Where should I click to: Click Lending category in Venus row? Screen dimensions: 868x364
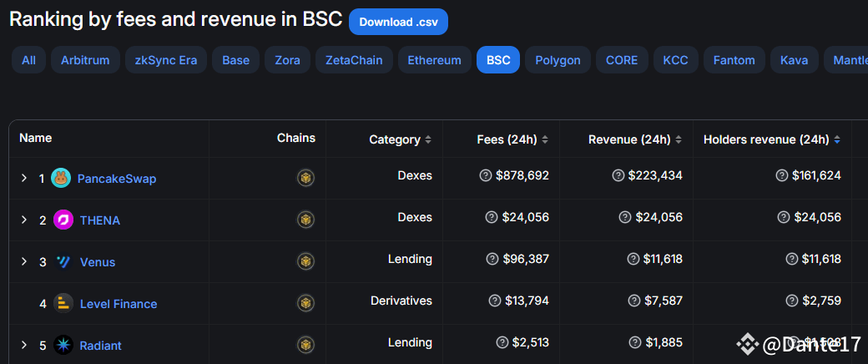tap(410, 259)
